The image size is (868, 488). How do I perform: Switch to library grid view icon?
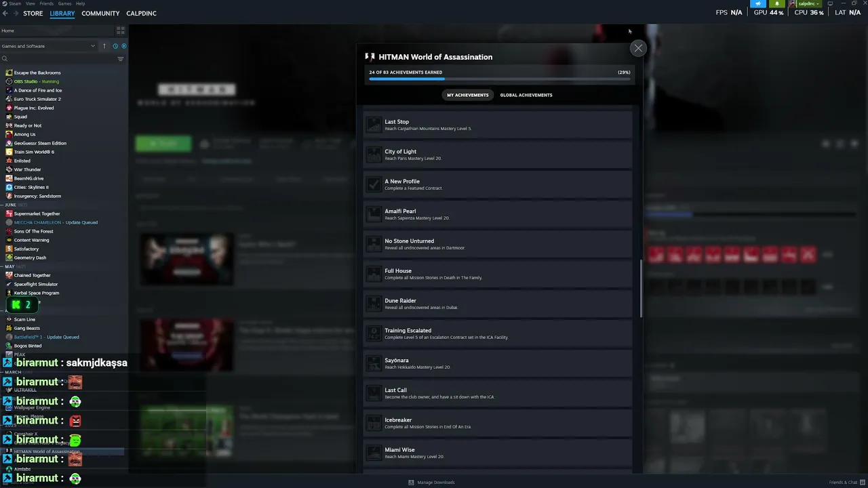point(121,30)
